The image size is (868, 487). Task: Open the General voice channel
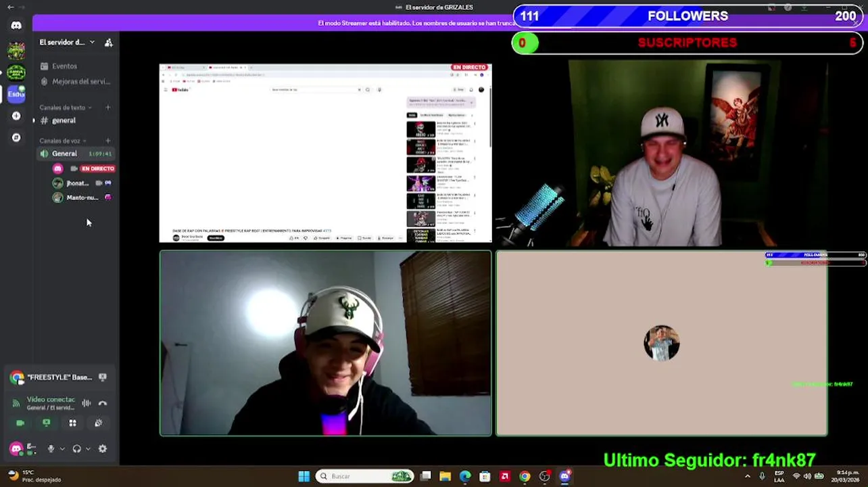[76, 154]
